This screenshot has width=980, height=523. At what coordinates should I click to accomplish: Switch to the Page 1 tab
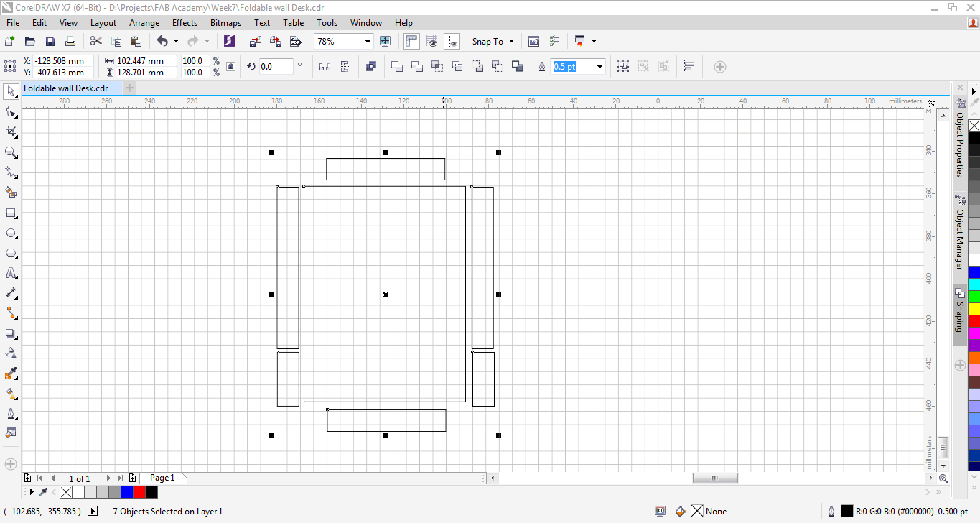[x=162, y=478]
